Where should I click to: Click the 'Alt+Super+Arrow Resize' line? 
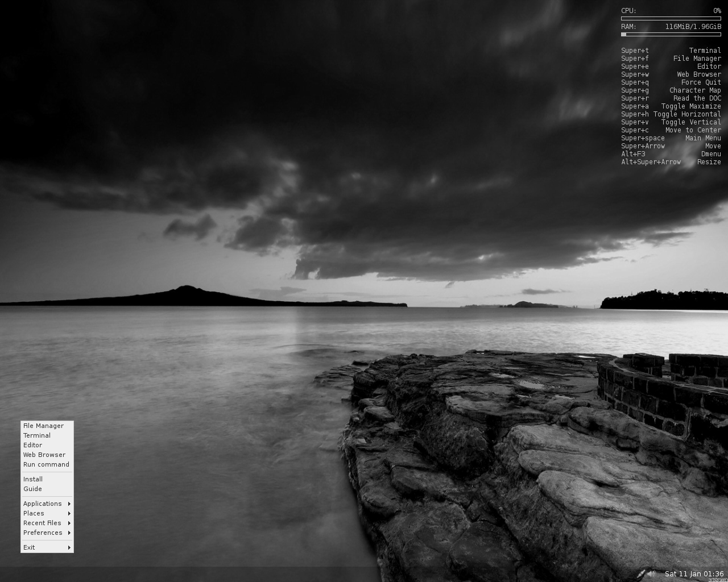pyautogui.click(x=671, y=162)
